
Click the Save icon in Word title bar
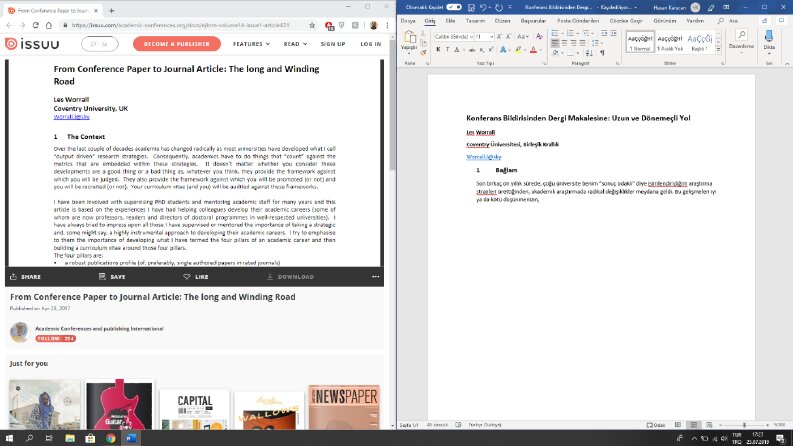coord(471,8)
